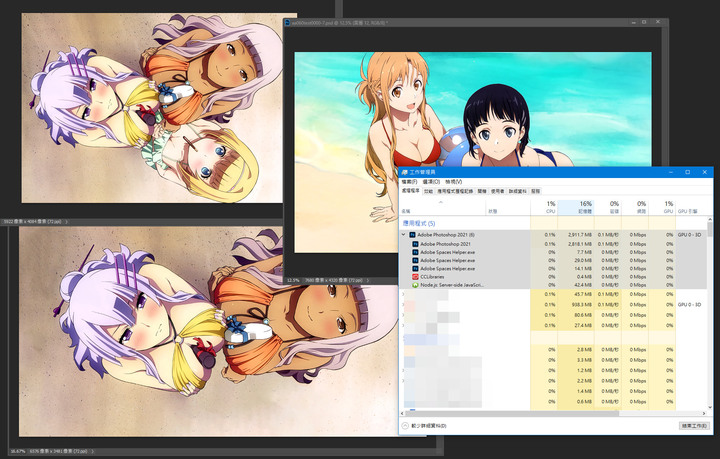Open the 檢視(V) menu in Task Manager
This screenshot has height=459, width=720.
[x=454, y=182]
